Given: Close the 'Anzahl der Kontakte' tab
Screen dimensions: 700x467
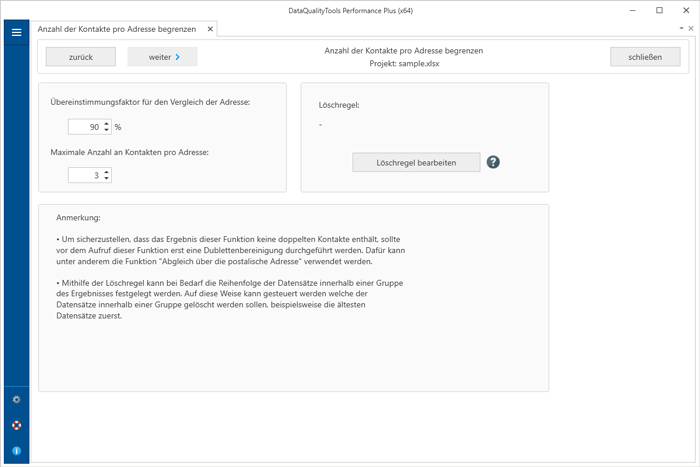Looking at the screenshot, I should coord(210,29).
